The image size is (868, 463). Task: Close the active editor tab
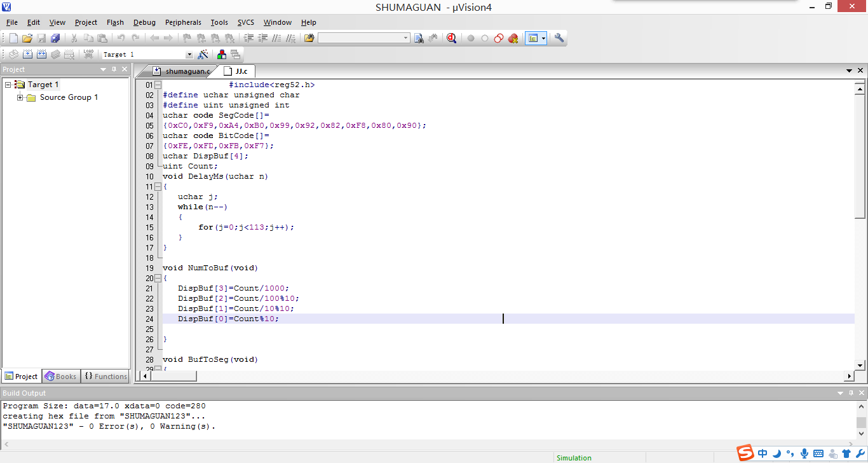click(861, 71)
